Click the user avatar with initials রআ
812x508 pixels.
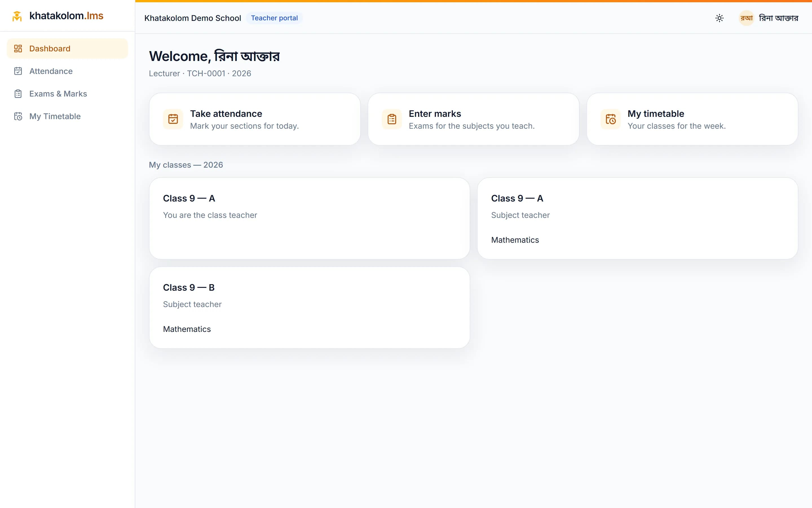coord(746,18)
